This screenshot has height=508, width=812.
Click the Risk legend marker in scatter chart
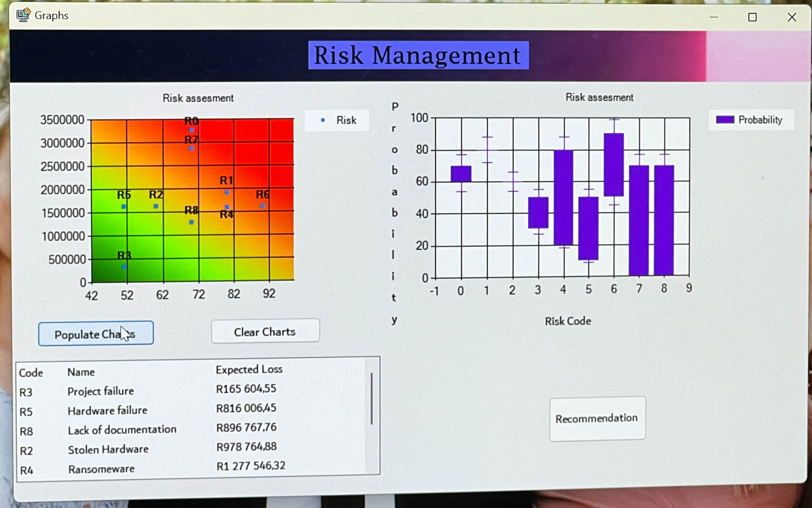pyautogui.click(x=323, y=120)
